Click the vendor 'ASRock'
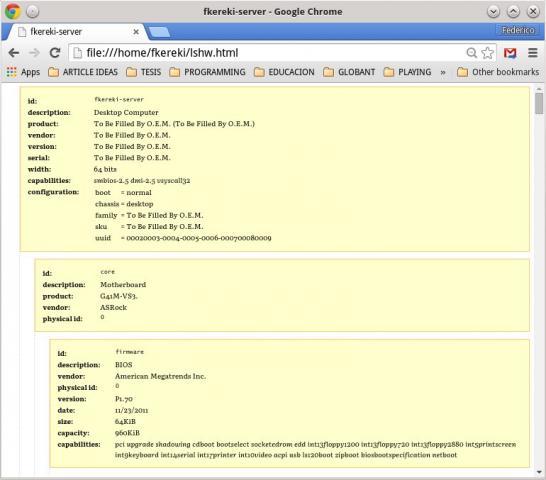Viewport: 546px width, 480px height. click(x=113, y=308)
